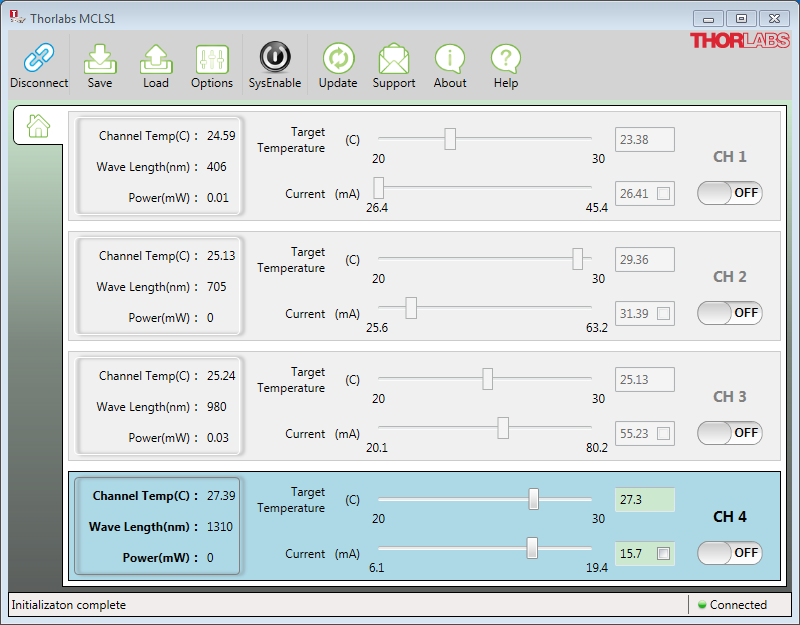Select the CH 4 label
This screenshot has width=800, height=625.
coord(730,517)
